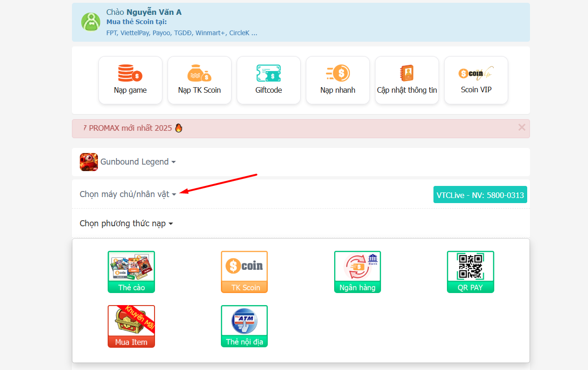
Task: Click the Gunbound Legend game icon
Action: [x=89, y=162]
